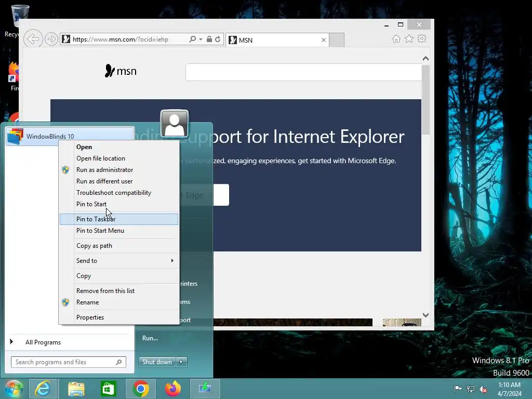Image resolution: width=532 pixels, height=399 pixels.
Task: Refresh the MSN page
Action: click(x=218, y=39)
